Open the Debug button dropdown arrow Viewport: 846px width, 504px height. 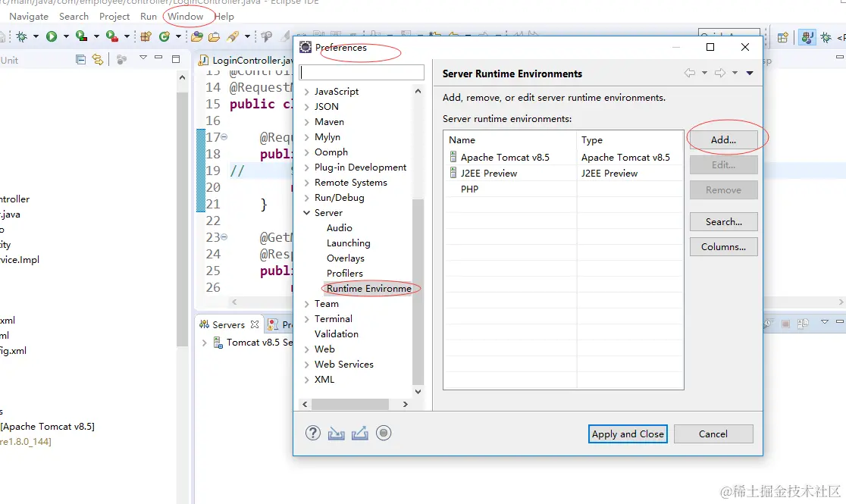click(36, 36)
